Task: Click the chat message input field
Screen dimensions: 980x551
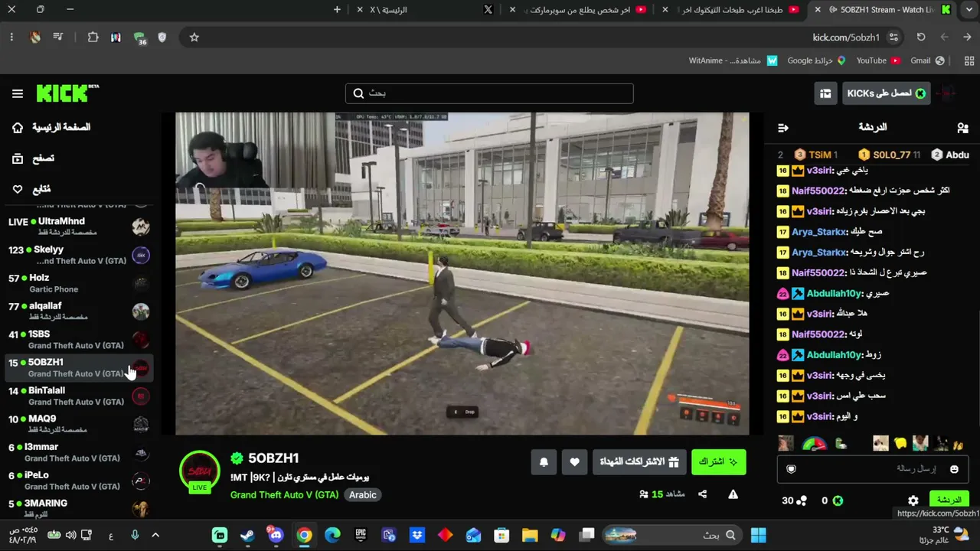Action: point(873,469)
